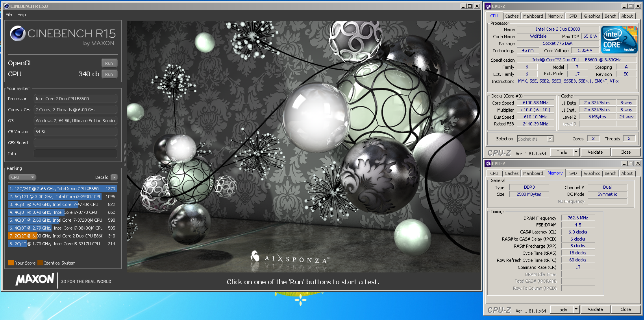
Task: Run the OpenGL benchmark test
Action: (109, 63)
